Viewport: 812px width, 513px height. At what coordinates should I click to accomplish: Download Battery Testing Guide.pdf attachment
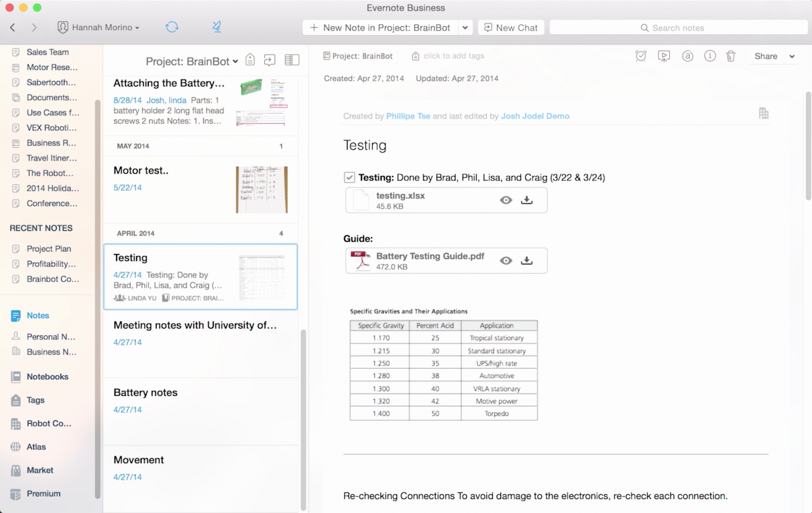(x=527, y=261)
